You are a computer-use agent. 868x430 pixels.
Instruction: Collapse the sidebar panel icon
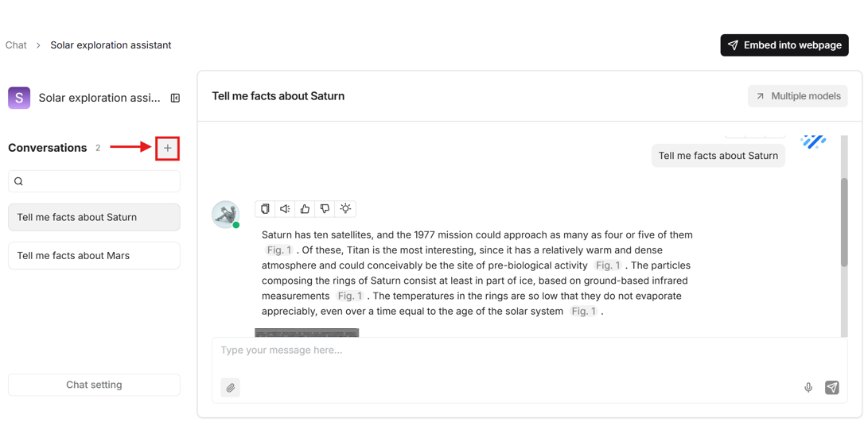[175, 98]
